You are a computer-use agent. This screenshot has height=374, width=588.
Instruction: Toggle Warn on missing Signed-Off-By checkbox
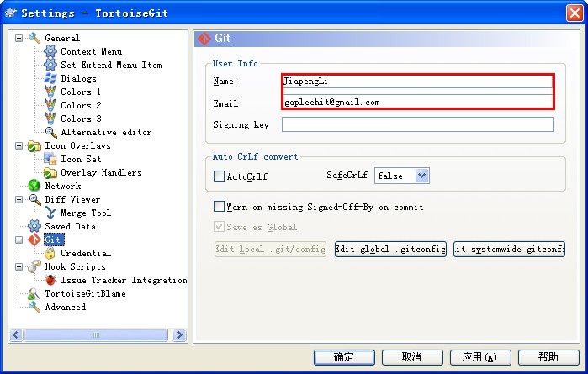[x=220, y=207]
